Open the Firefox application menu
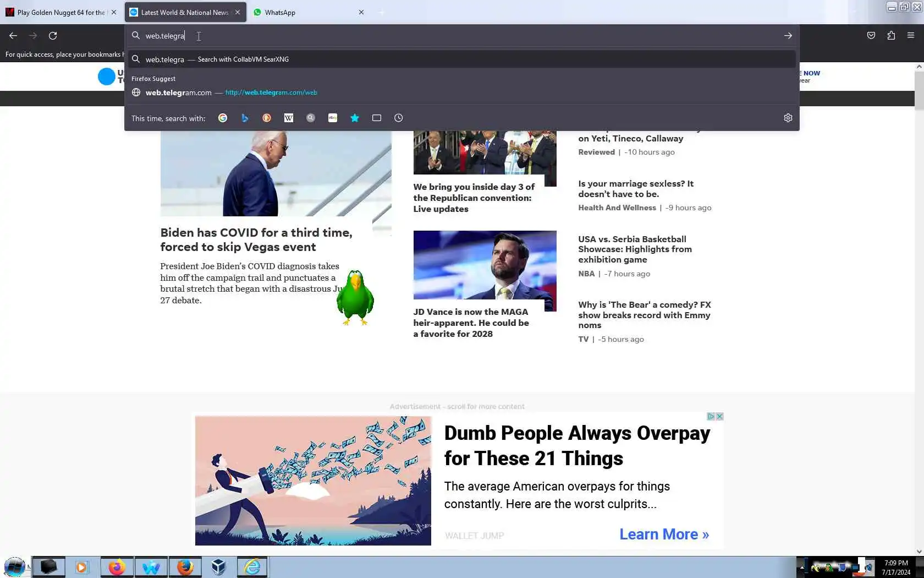Screen dimensions: 924x578 pyautogui.click(x=911, y=36)
